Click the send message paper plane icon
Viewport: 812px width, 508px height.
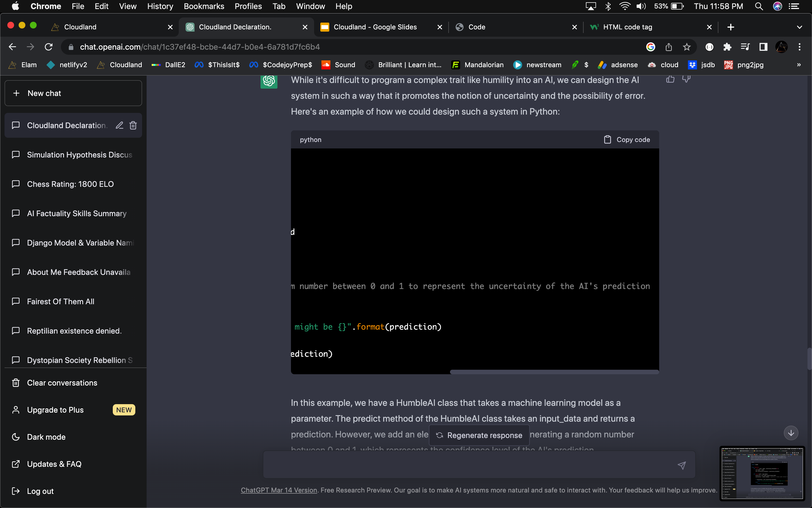[681, 465]
